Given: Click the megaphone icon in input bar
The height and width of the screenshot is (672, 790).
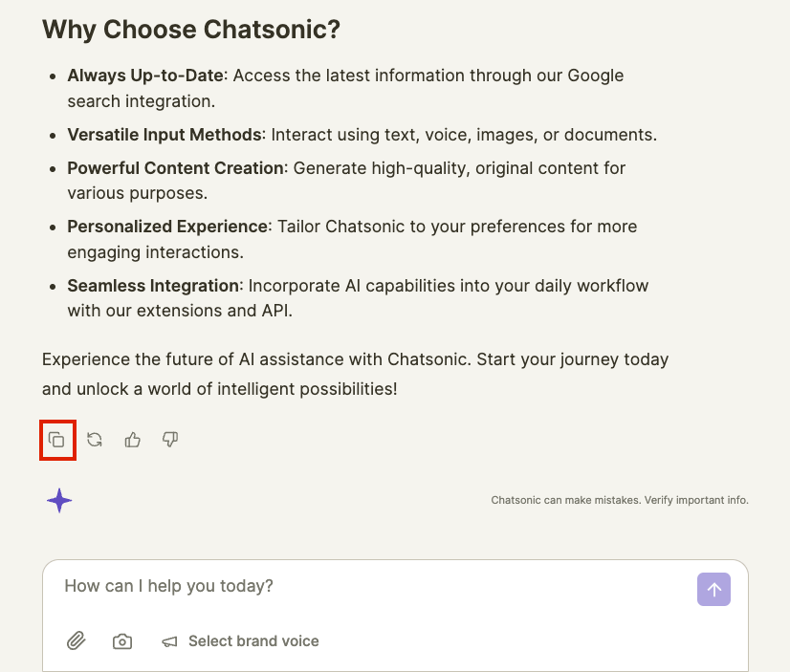Looking at the screenshot, I should pos(169,641).
